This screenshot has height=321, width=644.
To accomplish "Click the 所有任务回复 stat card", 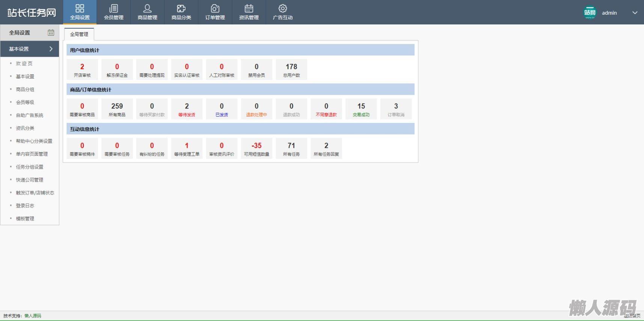I will [326, 148].
